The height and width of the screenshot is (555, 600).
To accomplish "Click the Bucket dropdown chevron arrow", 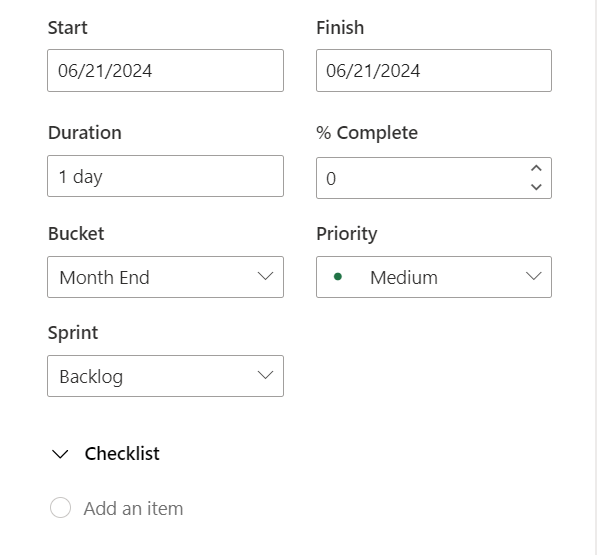I will tap(265, 277).
